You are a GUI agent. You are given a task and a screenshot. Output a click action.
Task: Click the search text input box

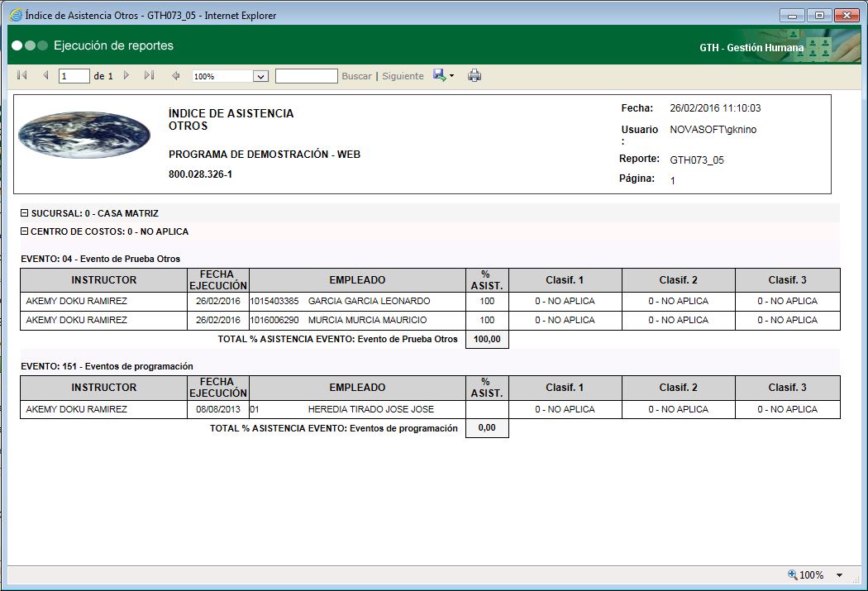click(x=306, y=76)
